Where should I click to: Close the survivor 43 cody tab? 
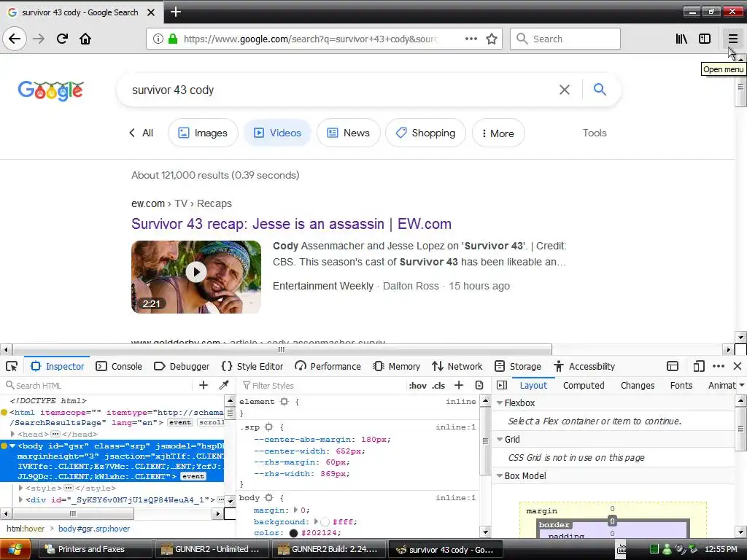click(151, 12)
